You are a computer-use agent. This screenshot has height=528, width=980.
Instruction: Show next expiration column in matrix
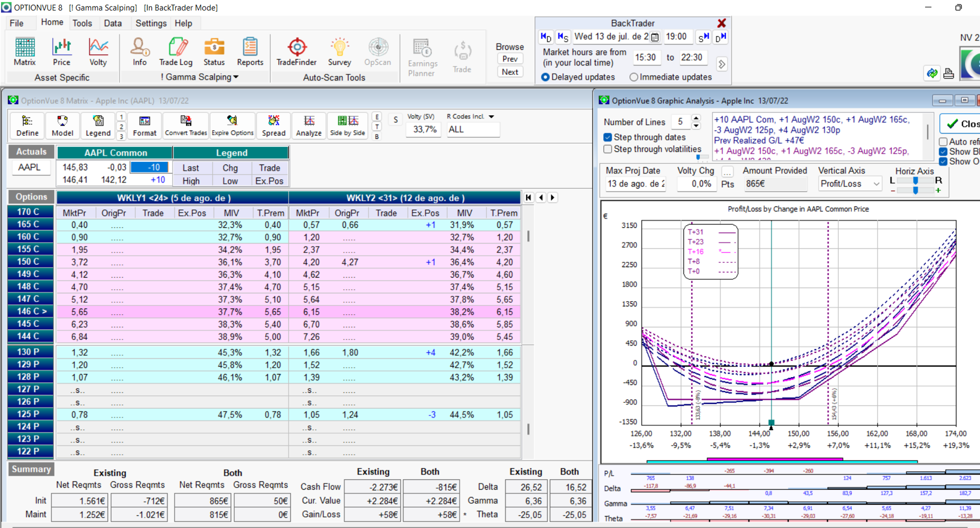(x=552, y=198)
